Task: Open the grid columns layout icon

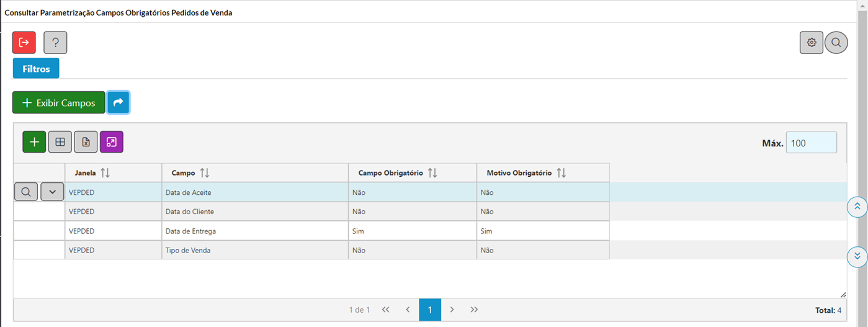Action: 60,142
